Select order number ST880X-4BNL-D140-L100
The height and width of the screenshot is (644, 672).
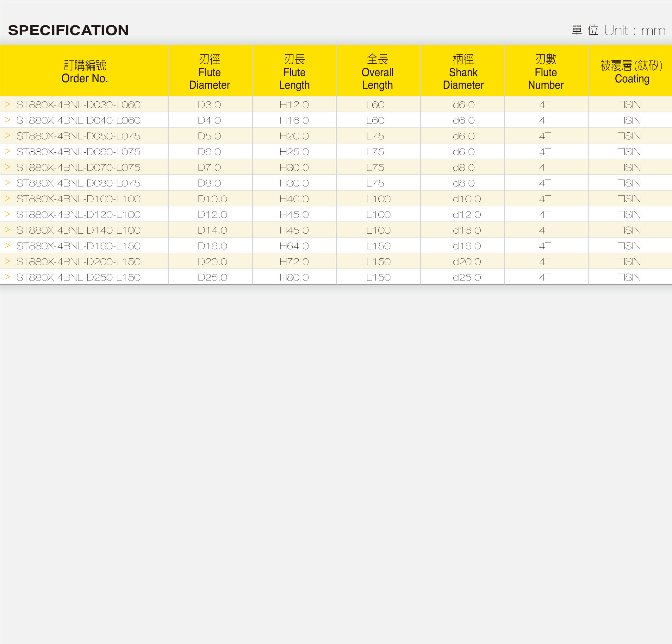coord(78,230)
